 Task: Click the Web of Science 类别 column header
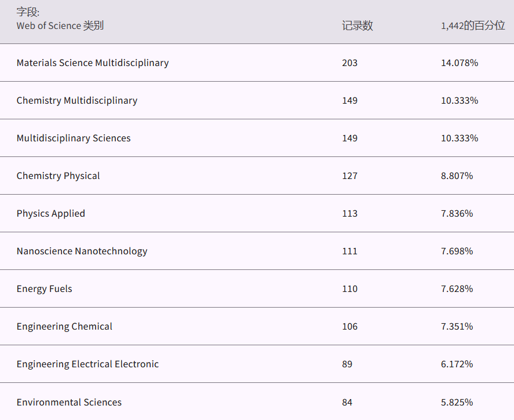coord(60,25)
